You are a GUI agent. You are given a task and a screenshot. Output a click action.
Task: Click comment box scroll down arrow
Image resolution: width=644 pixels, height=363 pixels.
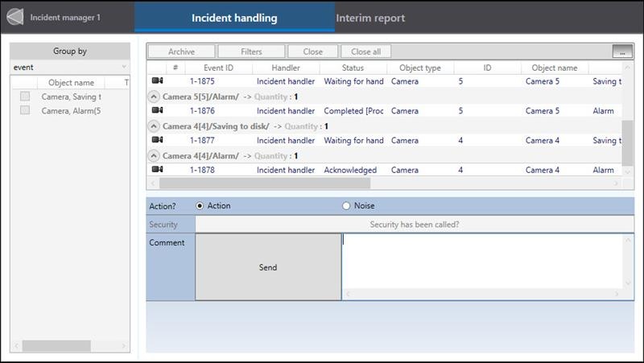(x=628, y=283)
